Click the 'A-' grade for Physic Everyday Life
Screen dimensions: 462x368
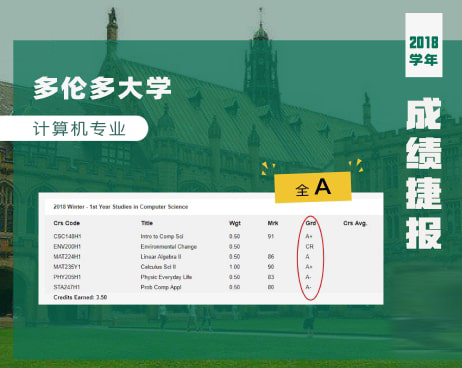click(x=308, y=277)
